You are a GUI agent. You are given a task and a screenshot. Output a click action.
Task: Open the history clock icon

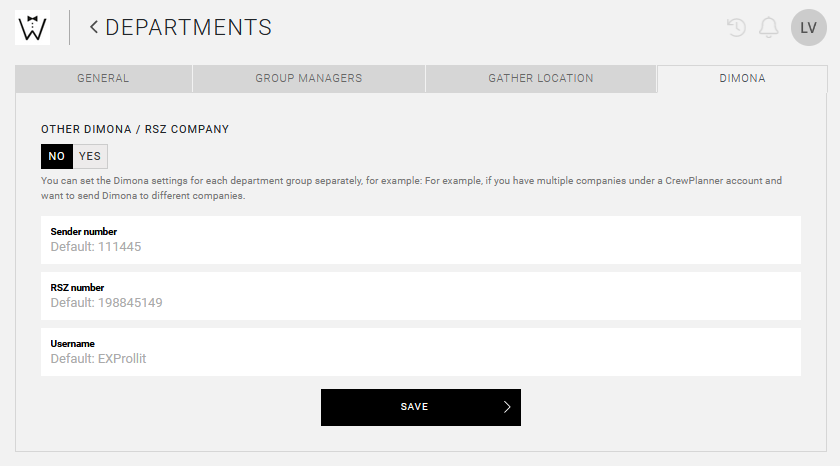736,28
